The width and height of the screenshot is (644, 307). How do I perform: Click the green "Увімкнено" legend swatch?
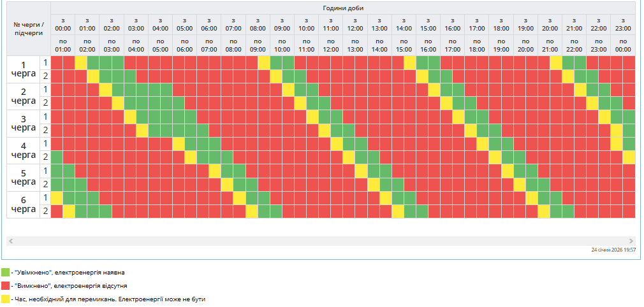tap(5, 273)
